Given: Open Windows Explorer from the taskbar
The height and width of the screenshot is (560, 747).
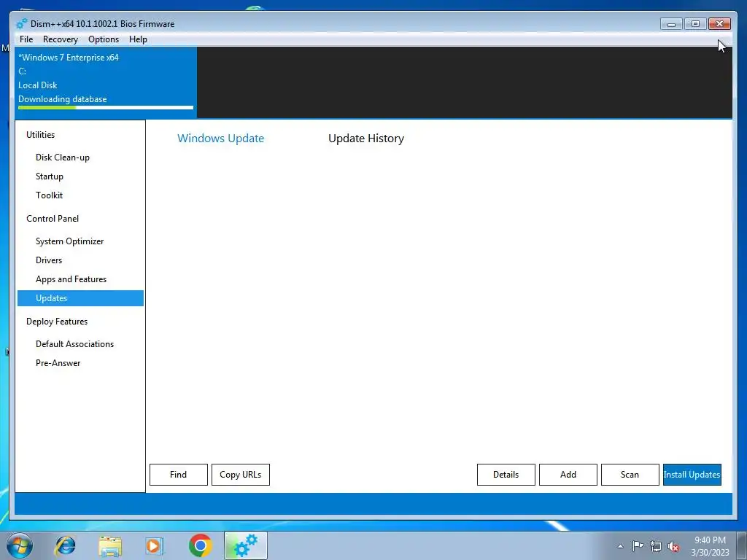Looking at the screenshot, I should tap(110, 545).
